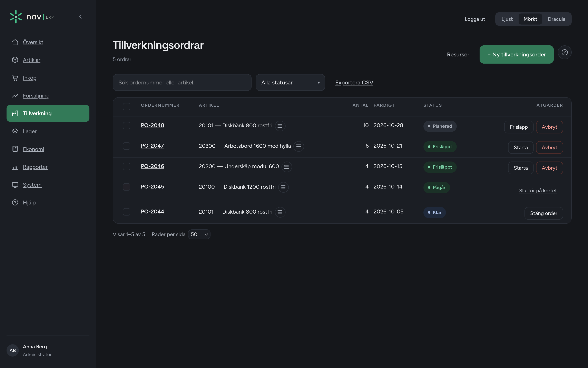
Task: Click the Försäljning trend icon
Action: (15, 96)
